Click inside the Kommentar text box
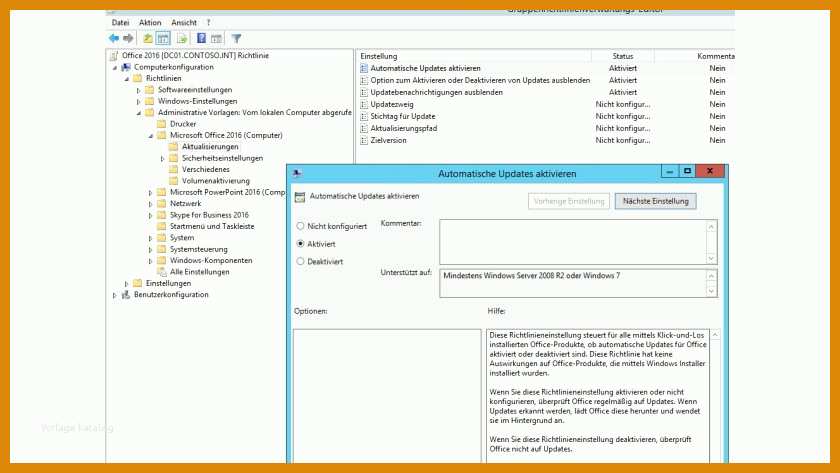The image size is (840, 473). click(x=573, y=242)
